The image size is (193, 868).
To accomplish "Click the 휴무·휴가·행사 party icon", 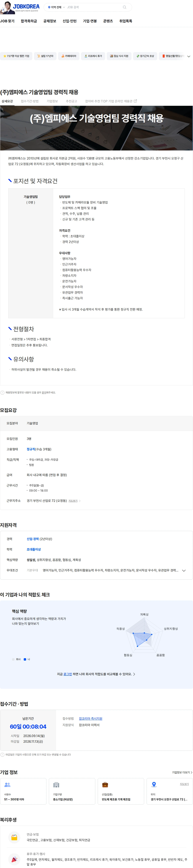I will (14, 859).
